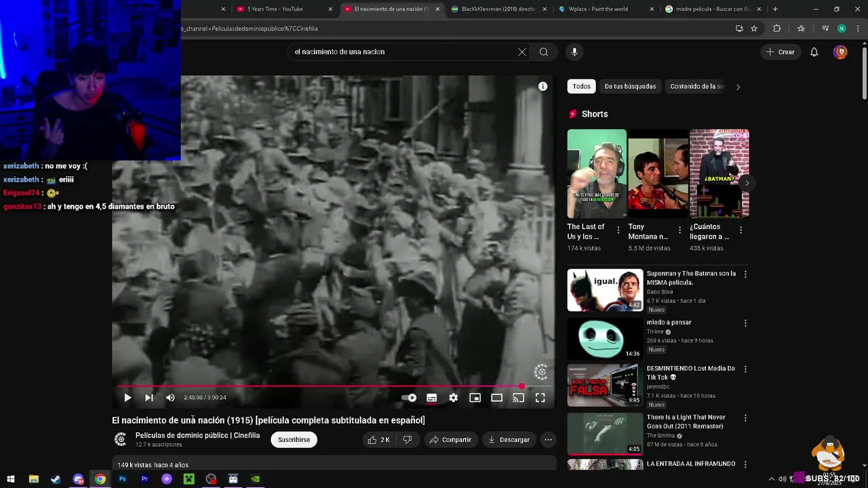Open options for '¿Cuántos llegaron' short
The height and width of the screenshot is (488, 868).
pos(741,230)
